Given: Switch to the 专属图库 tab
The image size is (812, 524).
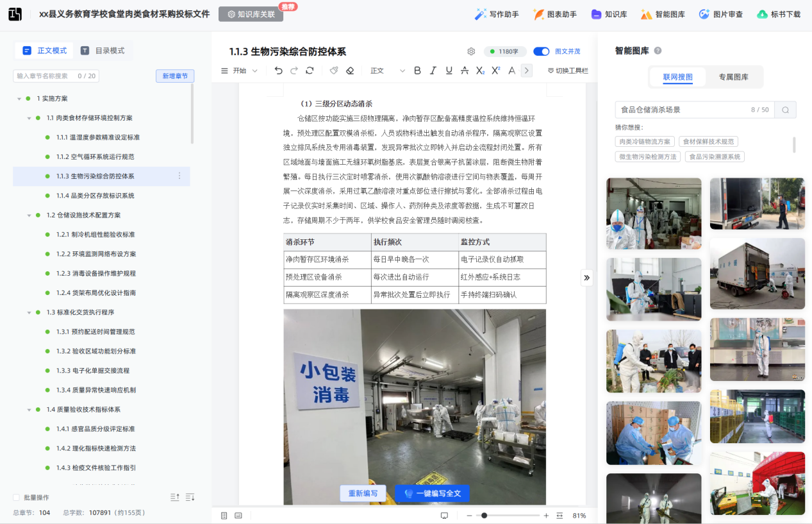Looking at the screenshot, I should click(x=733, y=77).
